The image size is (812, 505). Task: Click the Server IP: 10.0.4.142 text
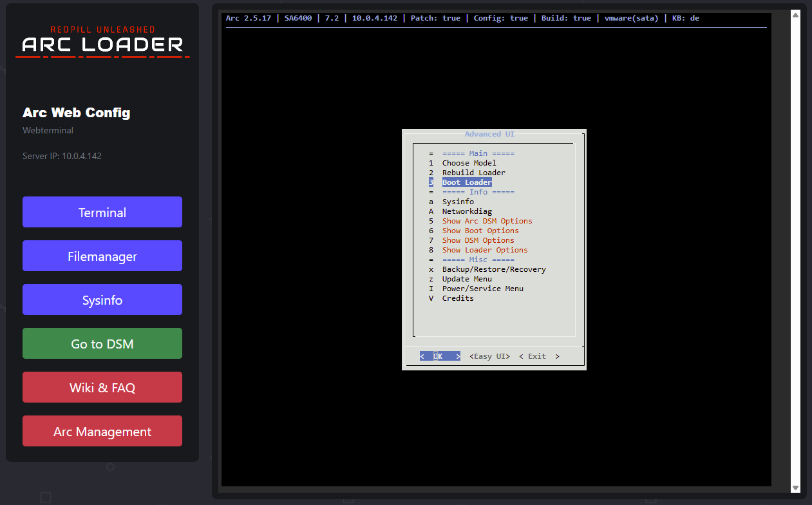coord(62,156)
